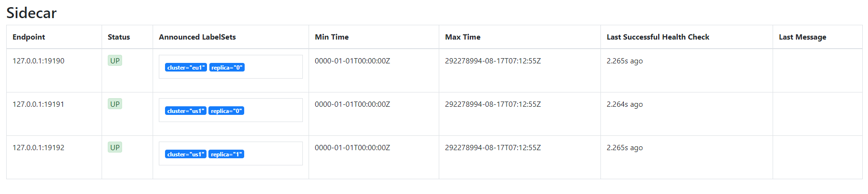
Task: Click the Endpoint column header
Action: (x=29, y=37)
